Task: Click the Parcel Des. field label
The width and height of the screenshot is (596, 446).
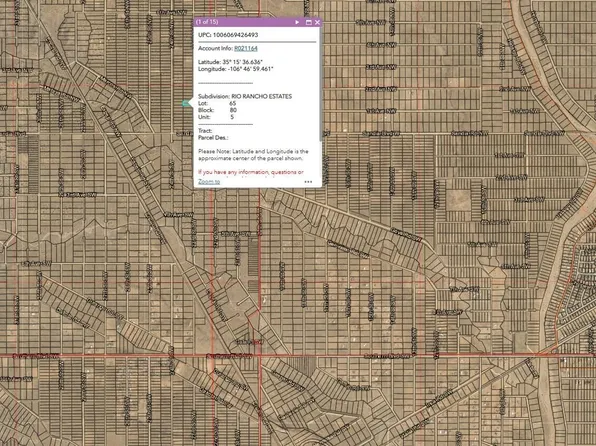Action: tap(213, 138)
